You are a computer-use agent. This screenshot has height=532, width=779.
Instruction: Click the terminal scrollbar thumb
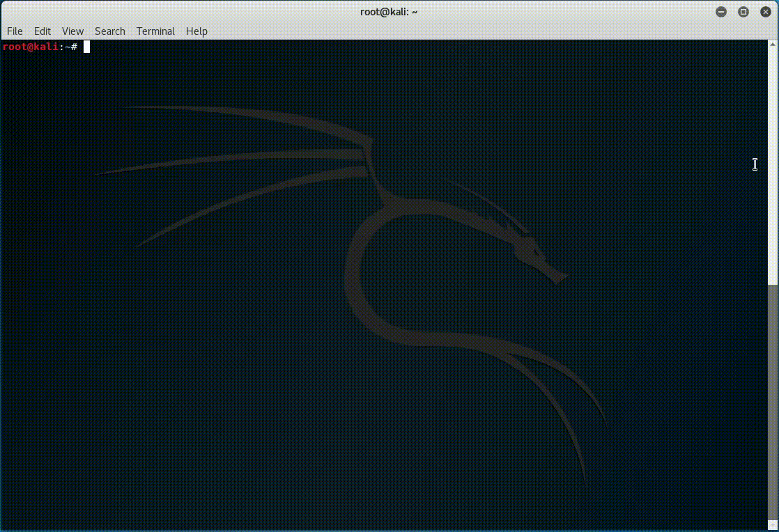pos(773,402)
